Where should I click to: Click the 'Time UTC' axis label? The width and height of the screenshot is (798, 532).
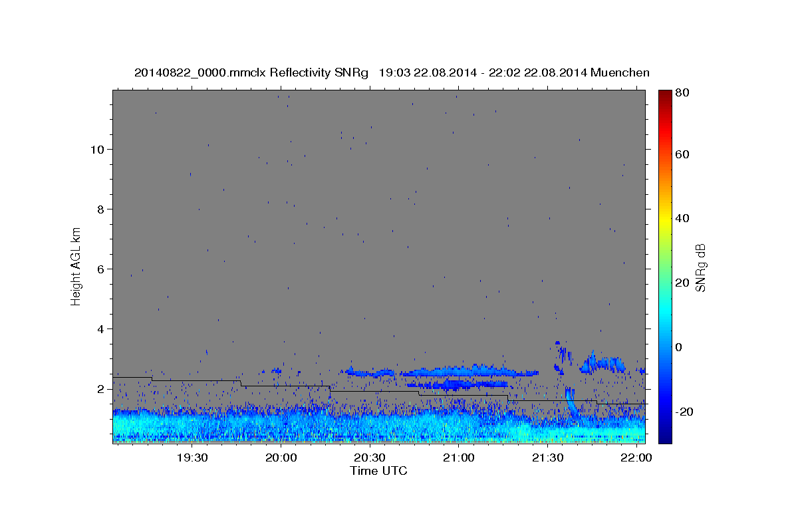[x=378, y=471]
